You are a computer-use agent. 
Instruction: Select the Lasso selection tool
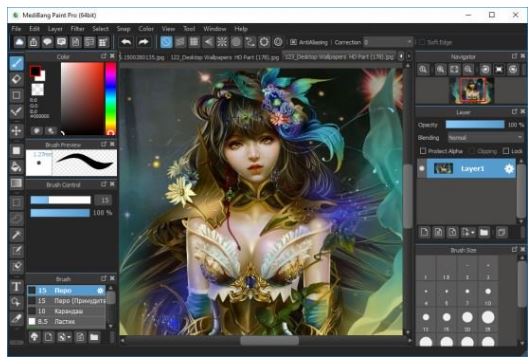click(16, 218)
